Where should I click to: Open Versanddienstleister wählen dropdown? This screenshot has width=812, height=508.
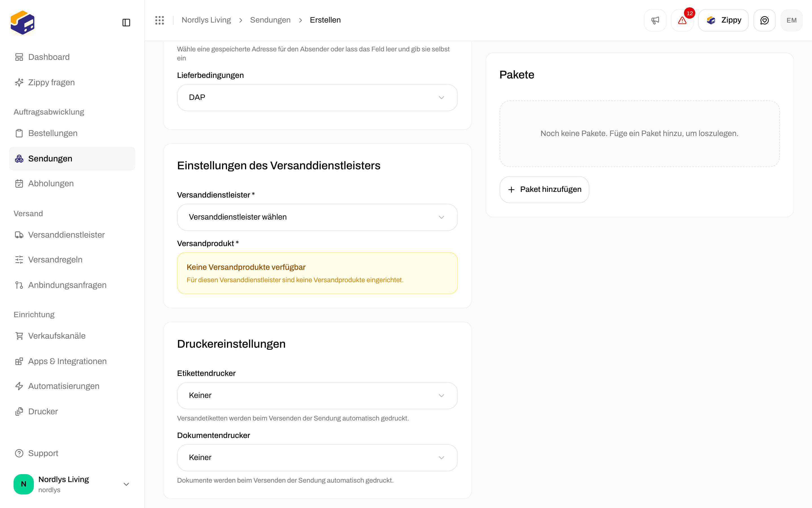click(317, 217)
